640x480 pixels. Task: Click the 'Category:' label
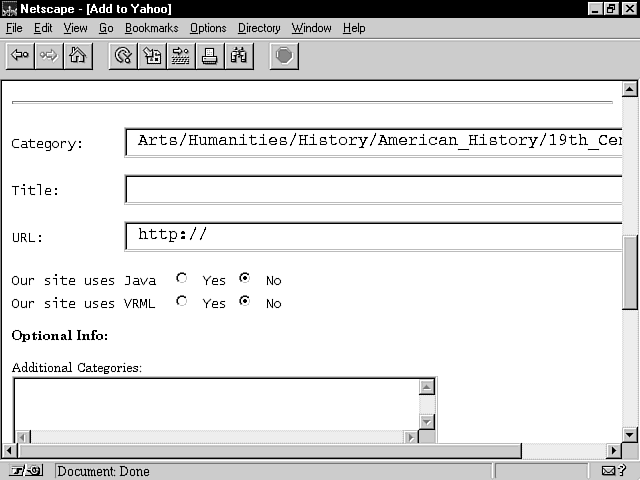click(47, 144)
